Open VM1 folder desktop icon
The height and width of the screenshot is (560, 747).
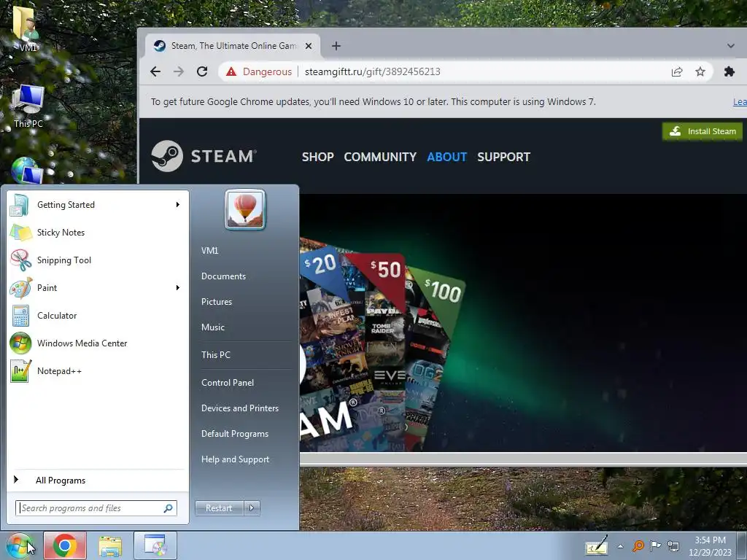click(28, 28)
